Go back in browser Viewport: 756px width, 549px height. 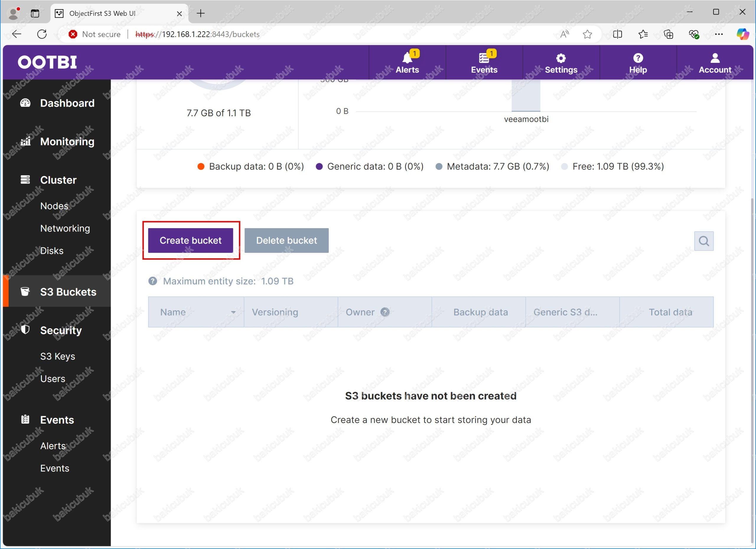[16, 34]
